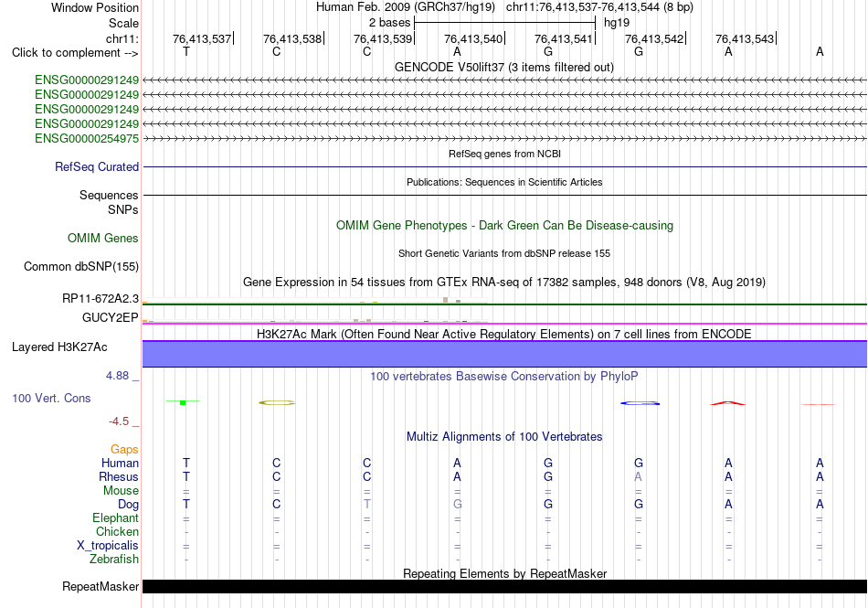This screenshot has width=868, height=608.
Task: Click the -4.5 PhyloP lower scale value
Action: tap(119, 421)
